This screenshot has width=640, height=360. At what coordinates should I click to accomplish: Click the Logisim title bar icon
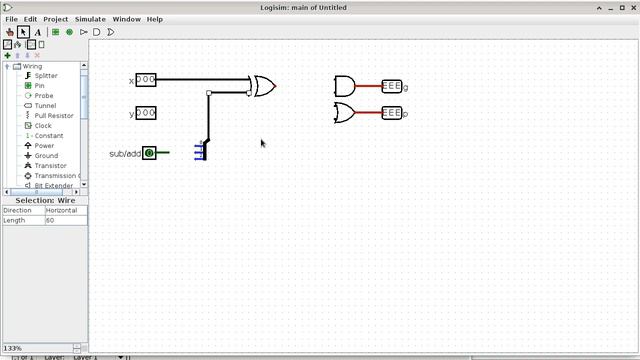(7, 7)
